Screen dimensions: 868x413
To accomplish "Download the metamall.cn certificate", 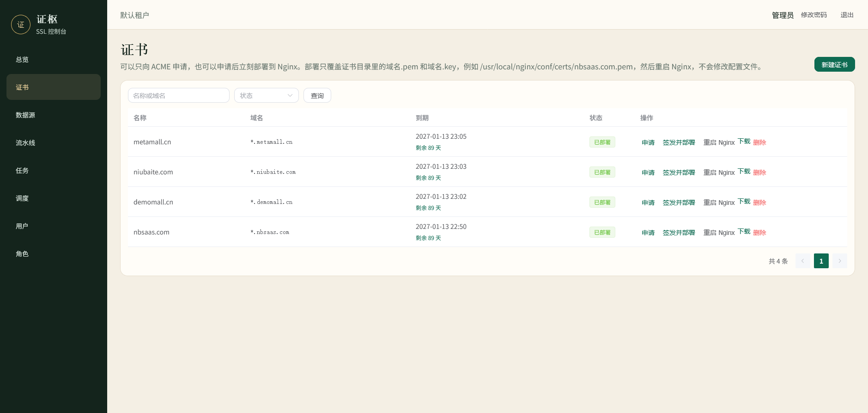I will coord(744,141).
